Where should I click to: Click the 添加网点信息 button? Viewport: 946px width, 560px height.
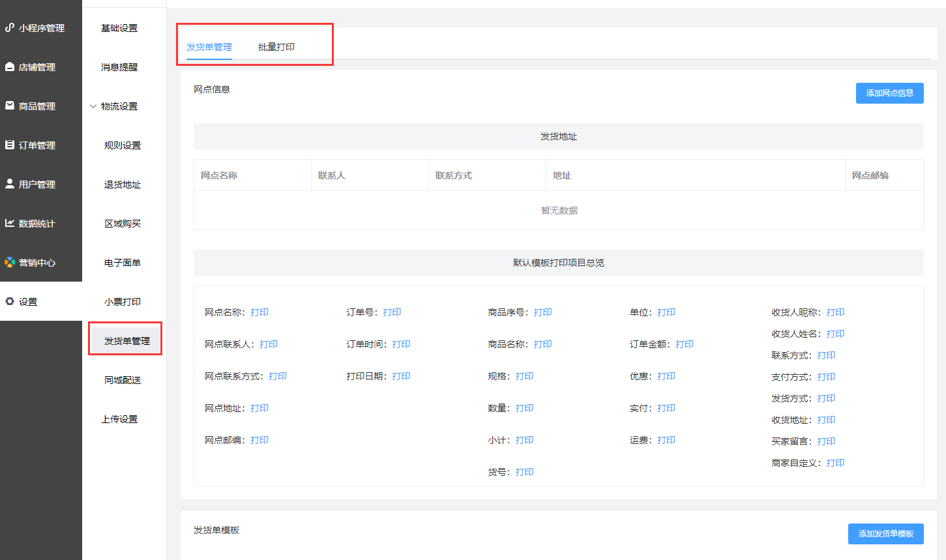coord(889,93)
